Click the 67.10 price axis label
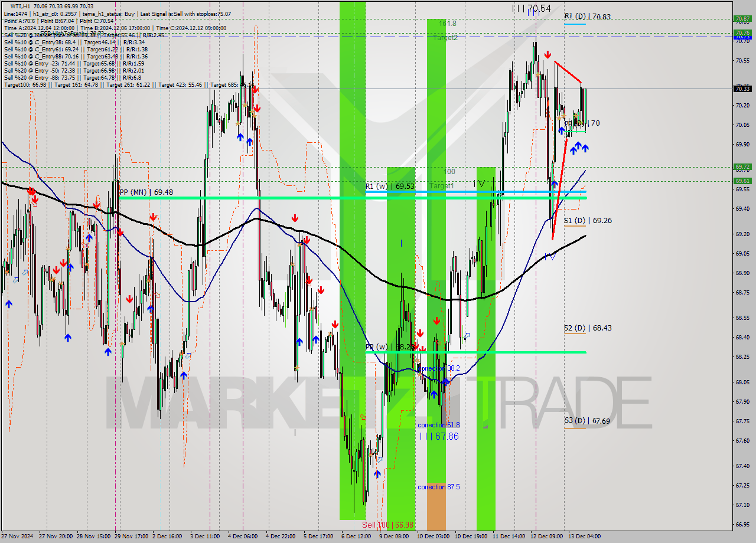This screenshot has height=543, width=756. point(742,505)
